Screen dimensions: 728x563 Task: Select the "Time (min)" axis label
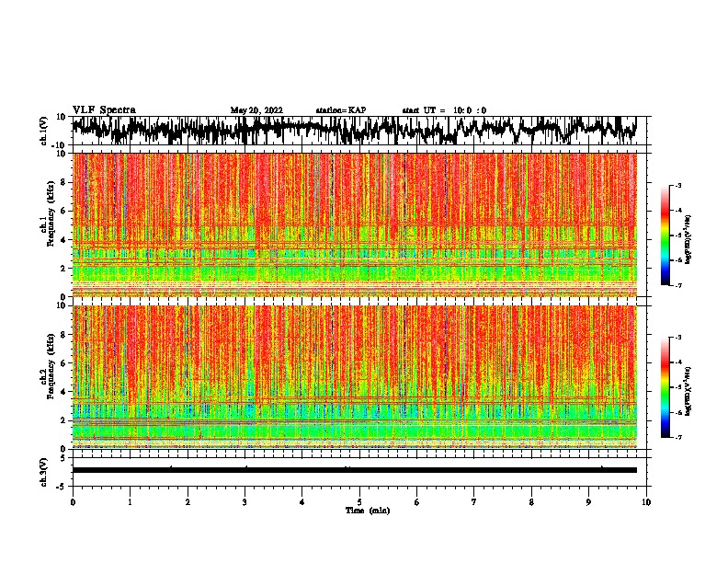pos(368,511)
